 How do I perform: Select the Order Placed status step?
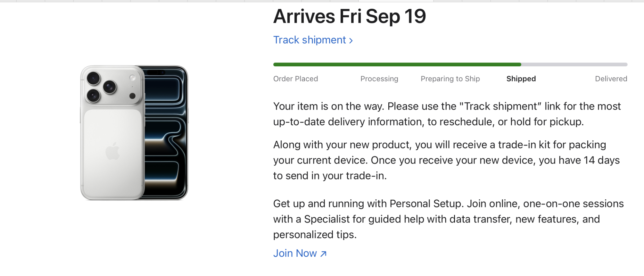(x=295, y=79)
